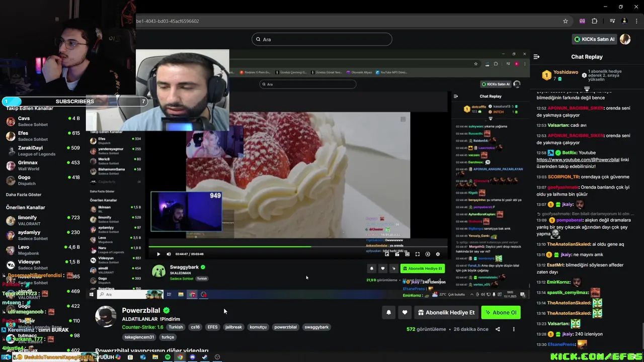Click the purple extension icon in toolbar
This screenshot has width=644, height=362.
[x=582, y=21]
